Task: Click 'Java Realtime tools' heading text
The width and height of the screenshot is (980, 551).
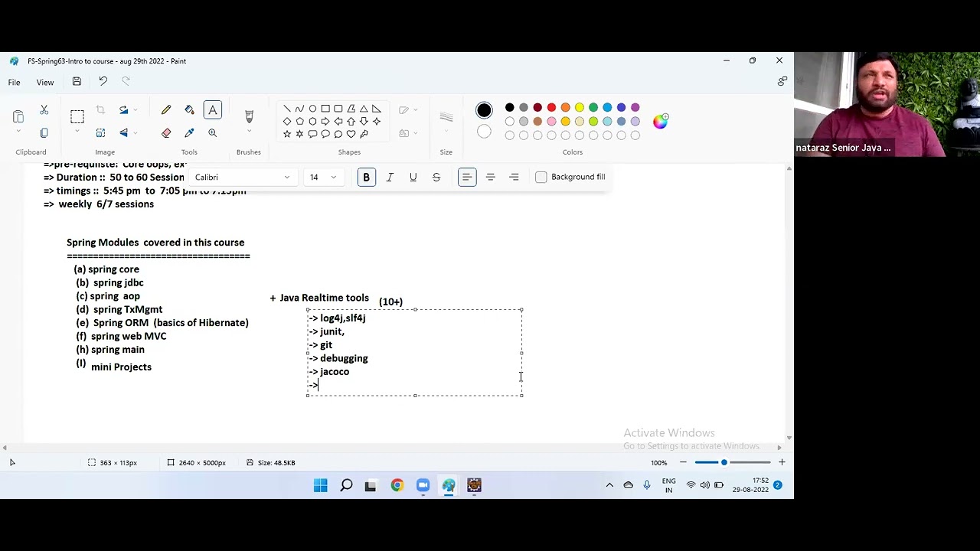Action: (324, 298)
